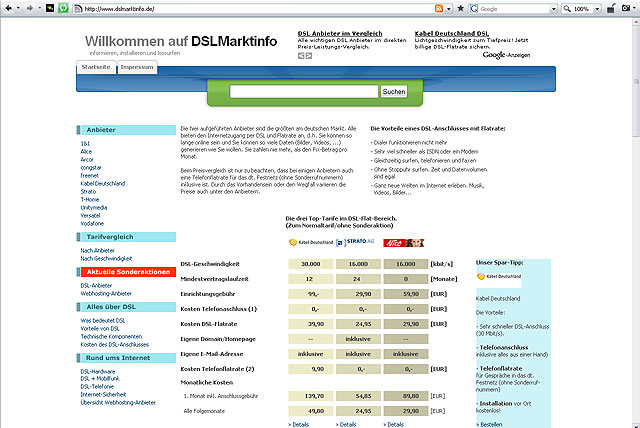Click the STRATO AG logo
This screenshot has width=640, height=428.
click(x=355, y=242)
